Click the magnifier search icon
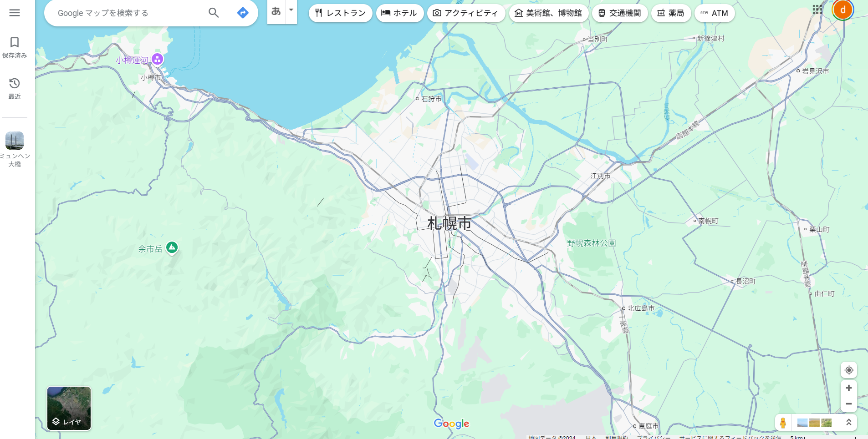868x439 pixels. pyautogui.click(x=214, y=13)
